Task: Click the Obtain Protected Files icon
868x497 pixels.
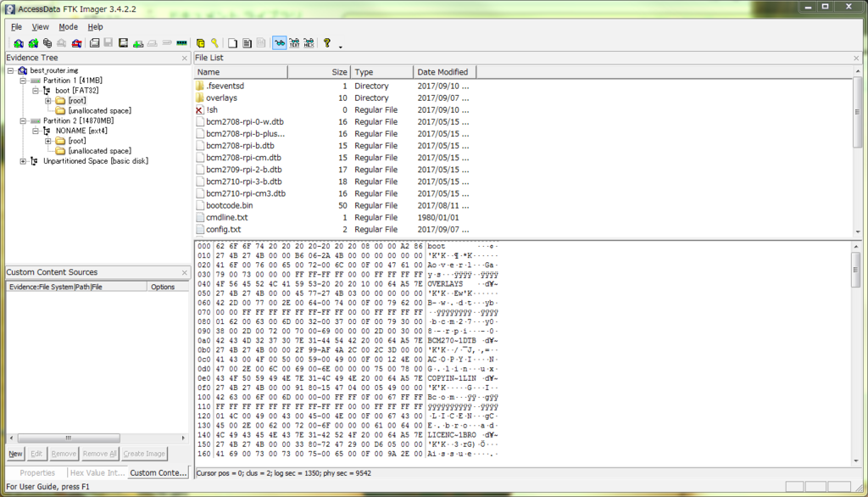Action: coord(200,43)
